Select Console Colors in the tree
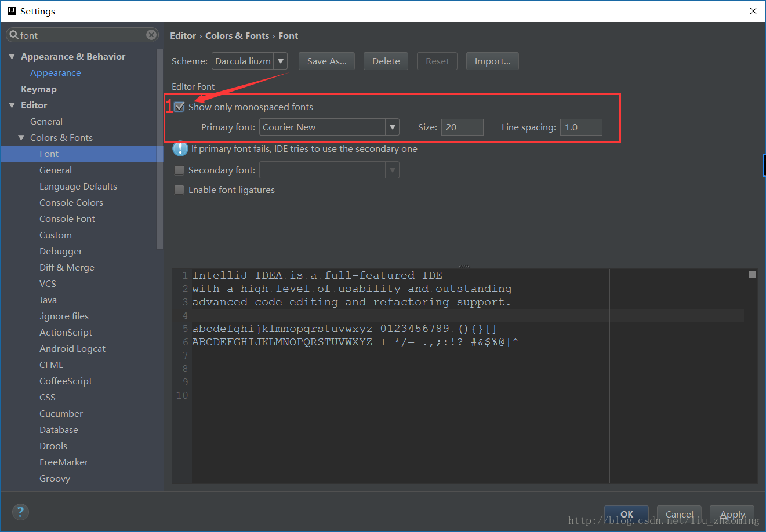Screen dimensions: 766x532 (71, 202)
